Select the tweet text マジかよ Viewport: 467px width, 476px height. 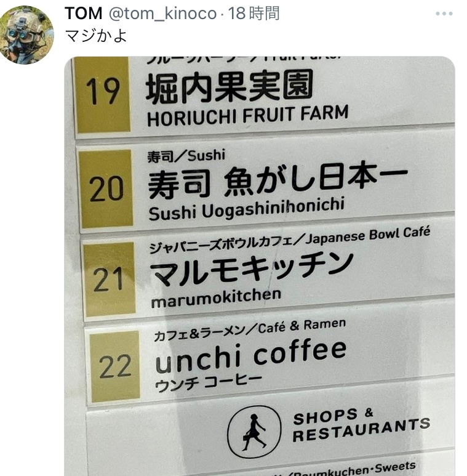click(96, 36)
